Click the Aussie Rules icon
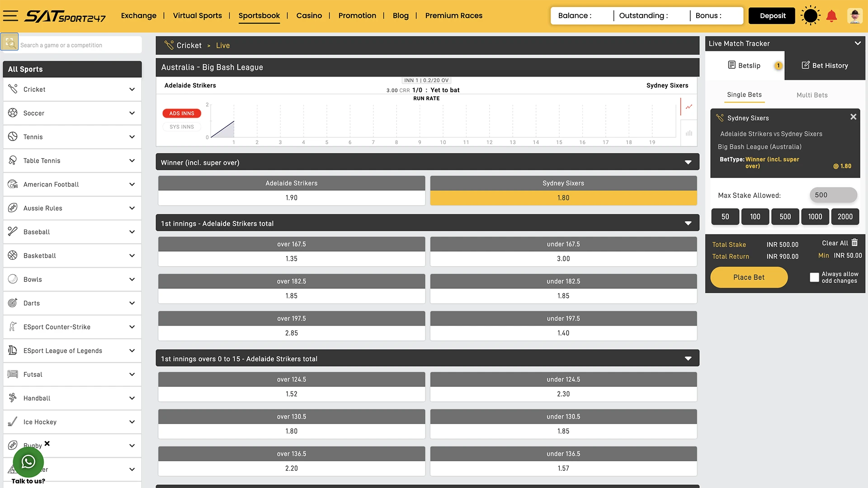Viewport: 868px width, 488px height. [x=13, y=208]
